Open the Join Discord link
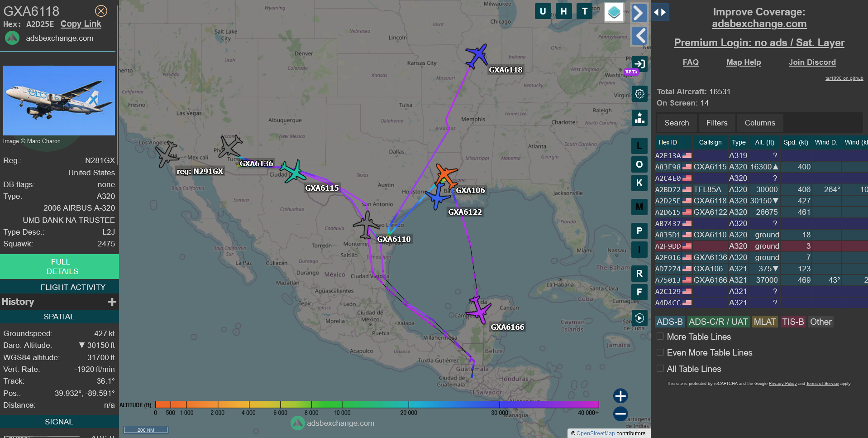The height and width of the screenshot is (438, 868). pos(812,63)
